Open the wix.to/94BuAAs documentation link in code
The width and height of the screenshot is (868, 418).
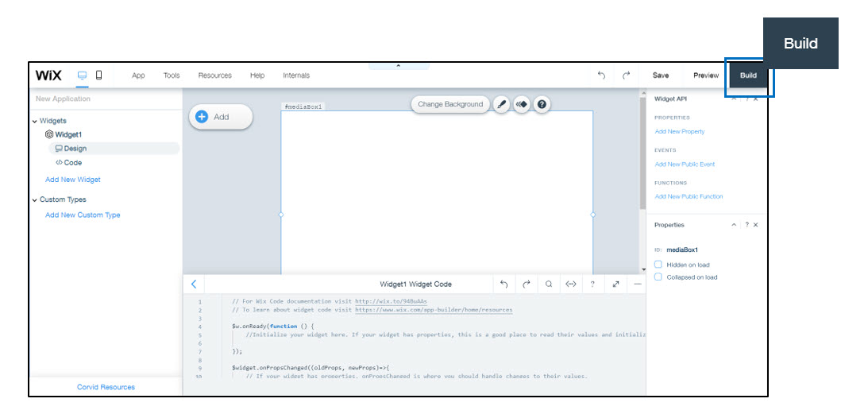(x=391, y=302)
